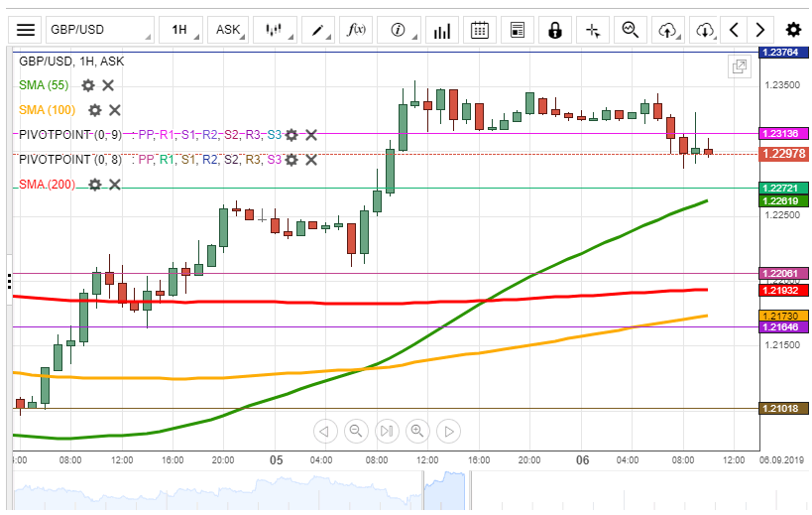The image size is (812, 515).
Task: Pop out chart into new window
Action: (739, 67)
